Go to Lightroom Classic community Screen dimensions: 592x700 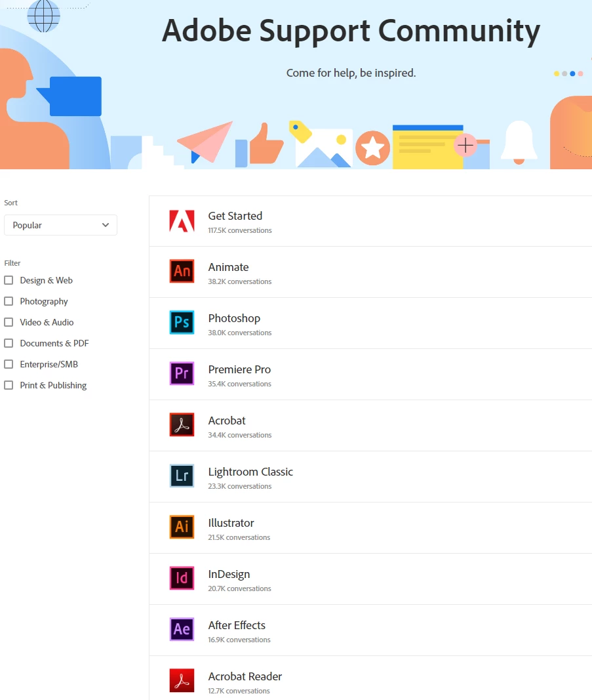(250, 472)
